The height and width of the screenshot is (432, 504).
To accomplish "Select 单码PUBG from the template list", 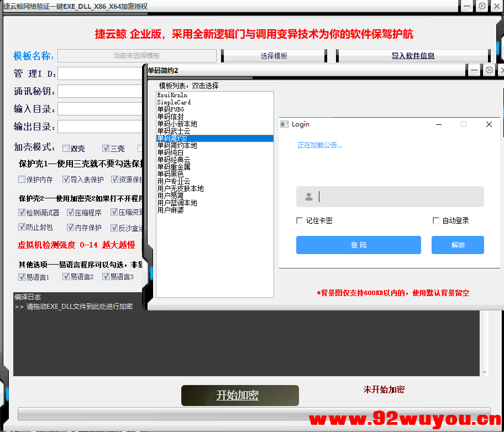I will click(x=171, y=109).
